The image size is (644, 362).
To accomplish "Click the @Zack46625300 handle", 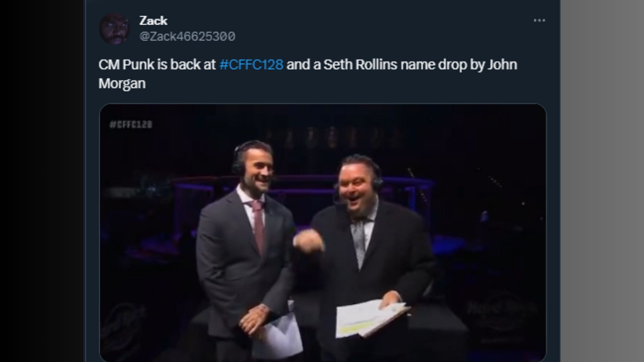I will click(x=187, y=36).
